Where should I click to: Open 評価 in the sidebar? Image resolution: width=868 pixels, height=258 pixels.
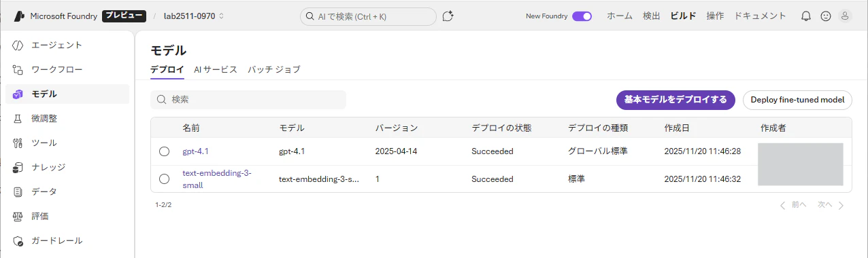[67, 217]
